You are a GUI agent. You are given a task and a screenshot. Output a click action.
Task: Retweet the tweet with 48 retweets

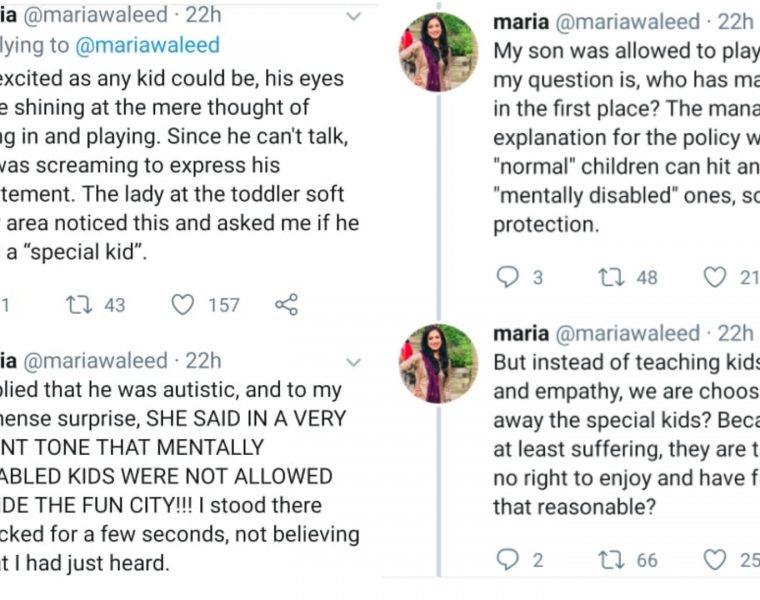click(609, 277)
